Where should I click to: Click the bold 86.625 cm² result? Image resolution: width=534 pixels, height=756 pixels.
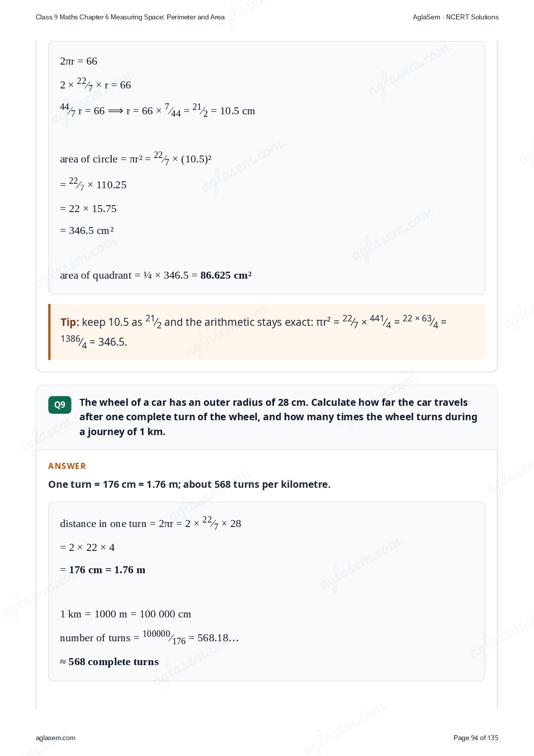click(x=226, y=275)
